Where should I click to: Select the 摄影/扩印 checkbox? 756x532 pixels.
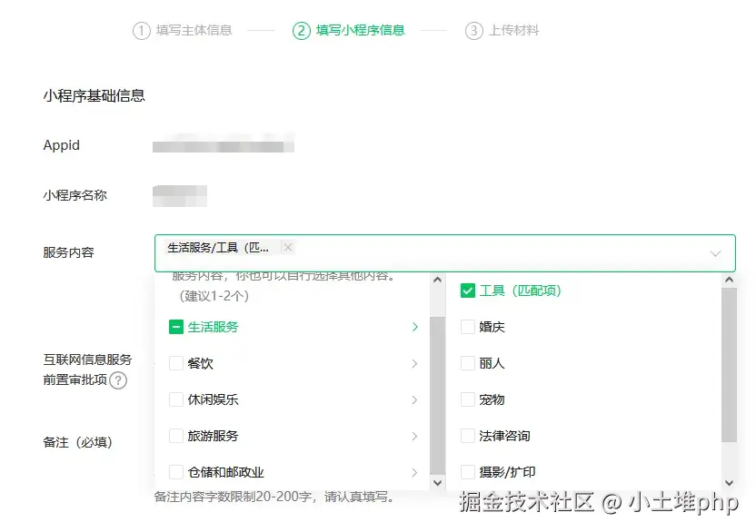pos(470,472)
